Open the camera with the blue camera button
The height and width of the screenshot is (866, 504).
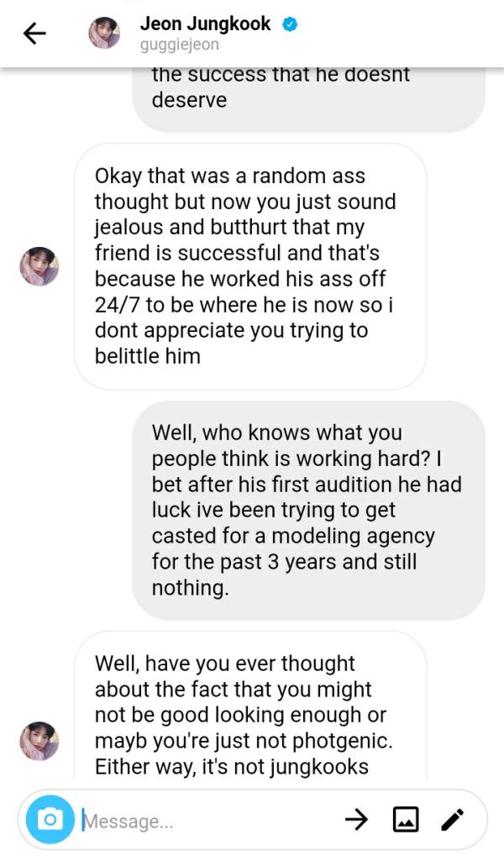coord(50,819)
